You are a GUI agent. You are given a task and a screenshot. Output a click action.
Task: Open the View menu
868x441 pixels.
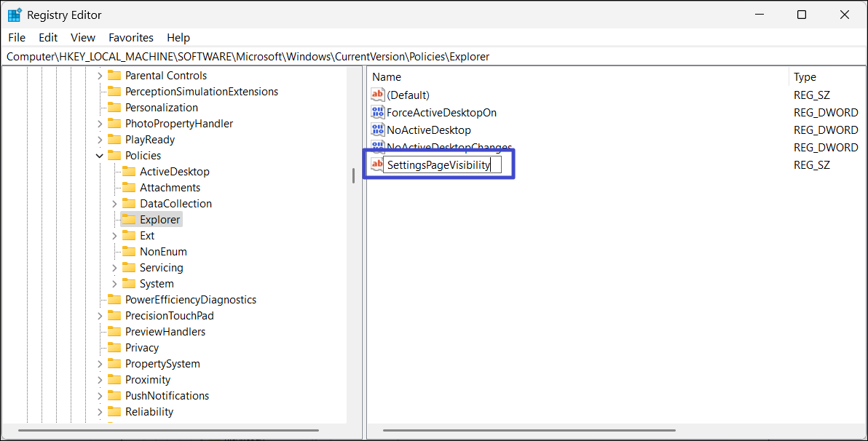pyautogui.click(x=83, y=38)
